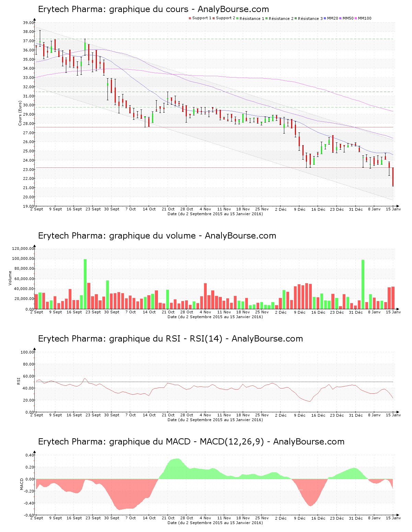Select the MM50 legend label
This screenshot has width=412, height=532.
pyautogui.click(x=348, y=18)
